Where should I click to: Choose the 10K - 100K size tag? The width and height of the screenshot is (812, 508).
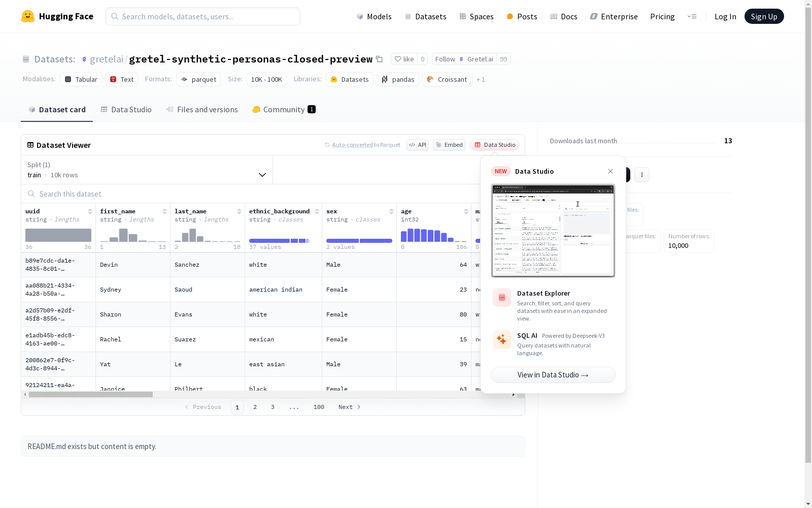(266, 79)
